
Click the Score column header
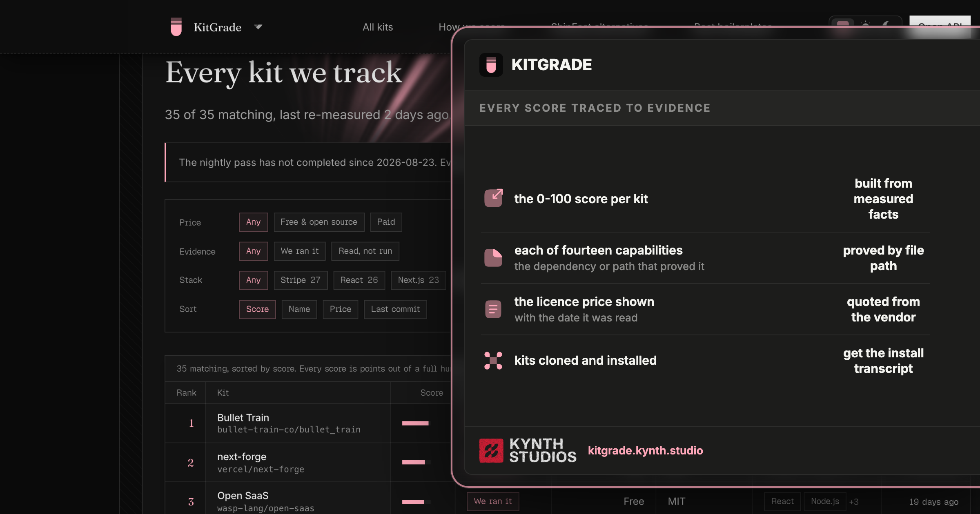click(x=432, y=392)
